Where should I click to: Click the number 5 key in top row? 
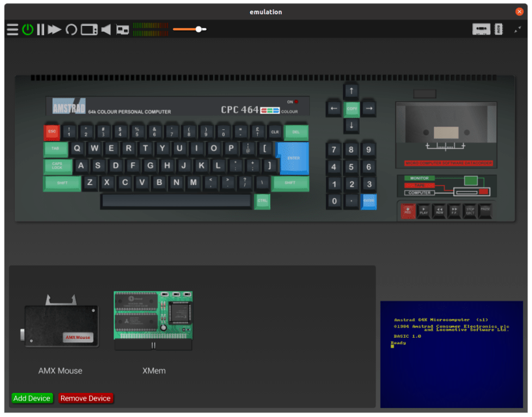click(x=137, y=133)
